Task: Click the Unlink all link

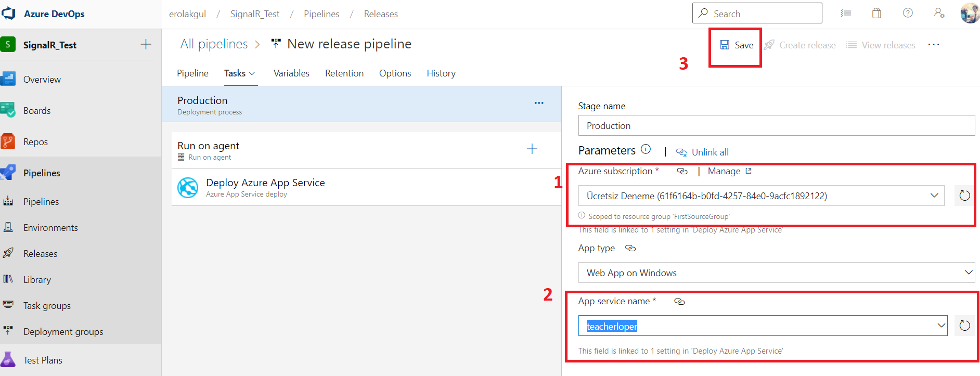Action: [710, 152]
